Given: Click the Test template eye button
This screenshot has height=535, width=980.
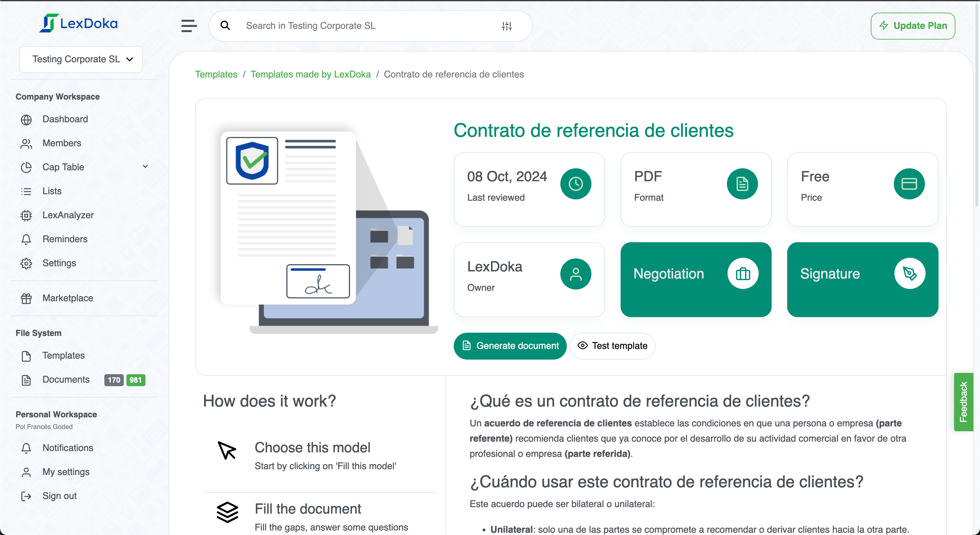Looking at the screenshot, I should coord(612,346).
